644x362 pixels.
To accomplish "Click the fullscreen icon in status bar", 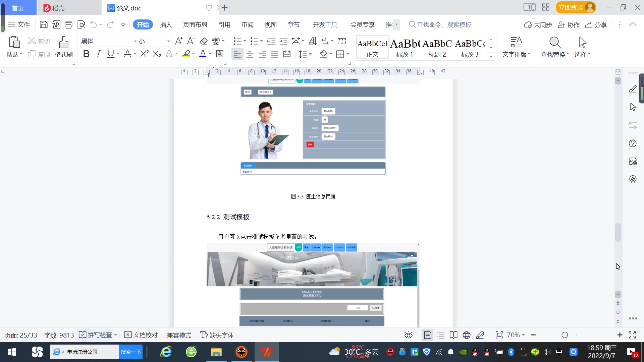I will (632, 335).
